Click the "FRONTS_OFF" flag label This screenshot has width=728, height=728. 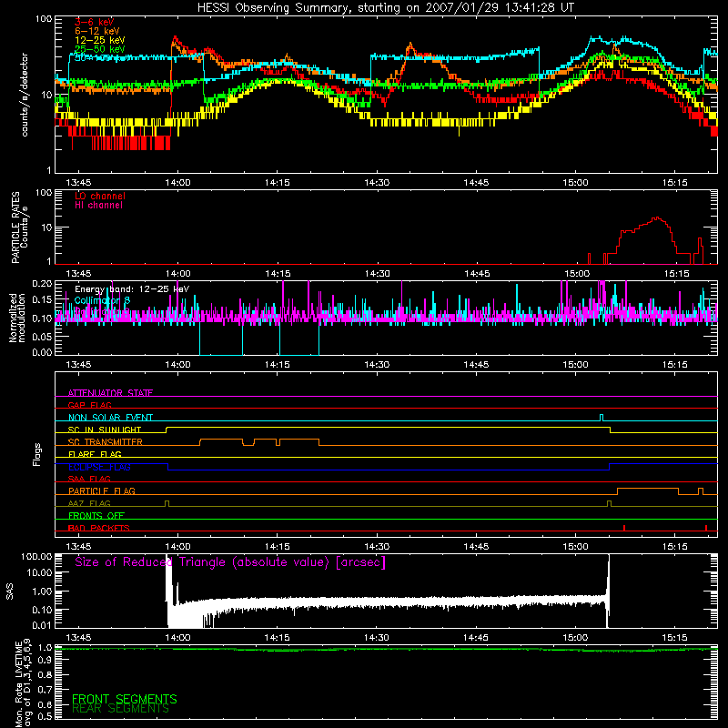96,515
